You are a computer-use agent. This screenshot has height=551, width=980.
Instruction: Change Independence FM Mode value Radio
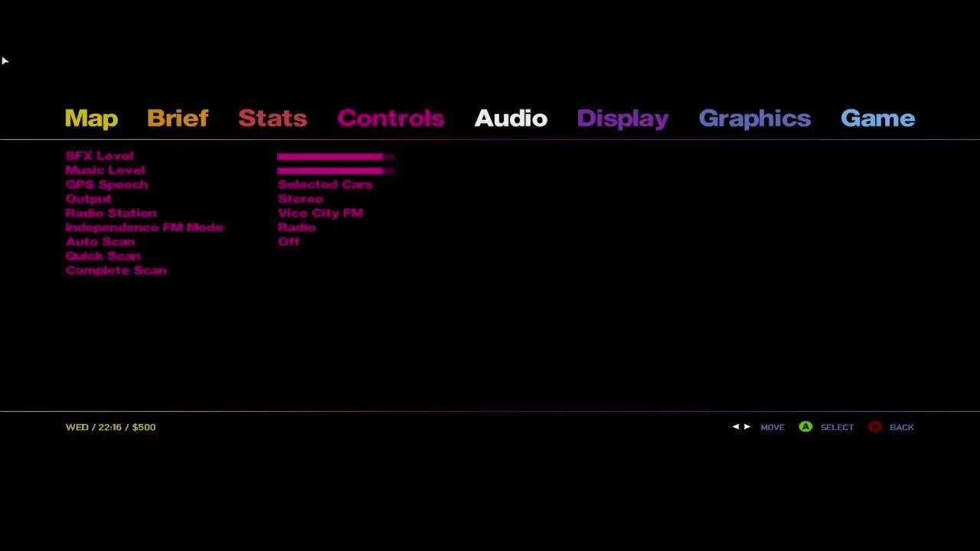coord(296,227)
